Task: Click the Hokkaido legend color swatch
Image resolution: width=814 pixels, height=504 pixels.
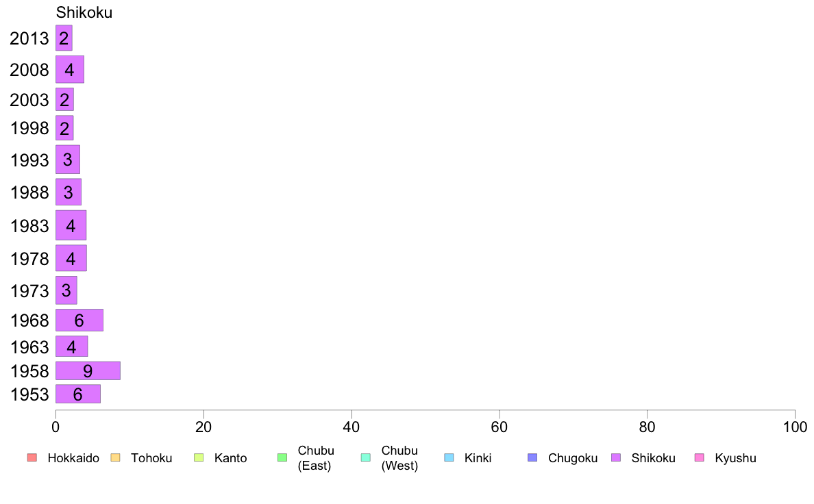Action: pyautogui.click(x=32, y=458)
